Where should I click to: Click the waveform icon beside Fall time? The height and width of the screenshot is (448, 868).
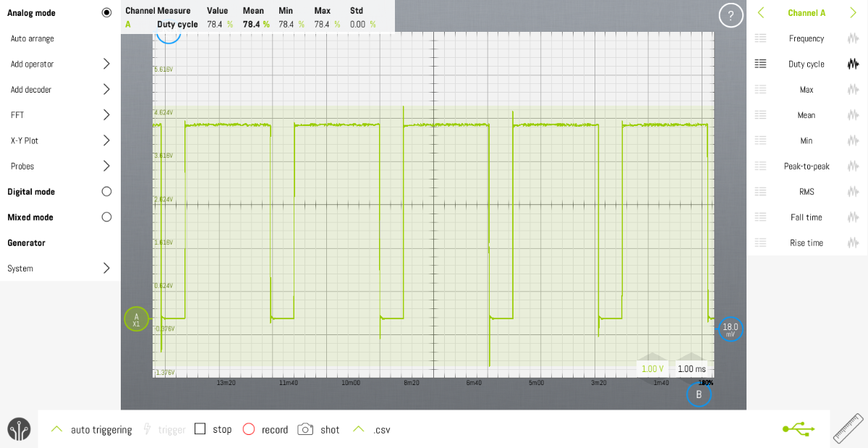(854, 217)
